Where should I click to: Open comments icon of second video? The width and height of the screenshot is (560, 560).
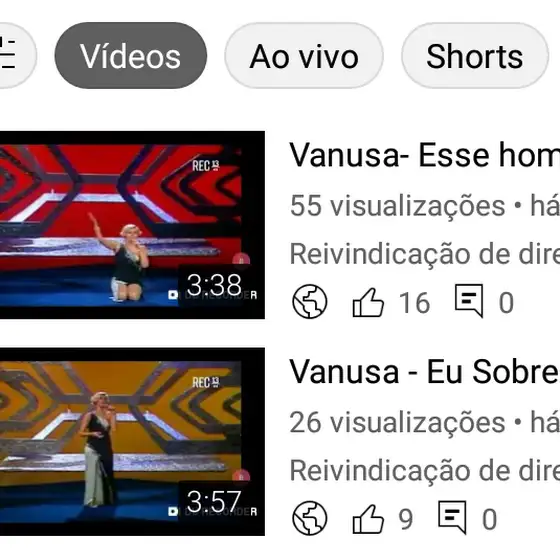[x=452, y=518]
